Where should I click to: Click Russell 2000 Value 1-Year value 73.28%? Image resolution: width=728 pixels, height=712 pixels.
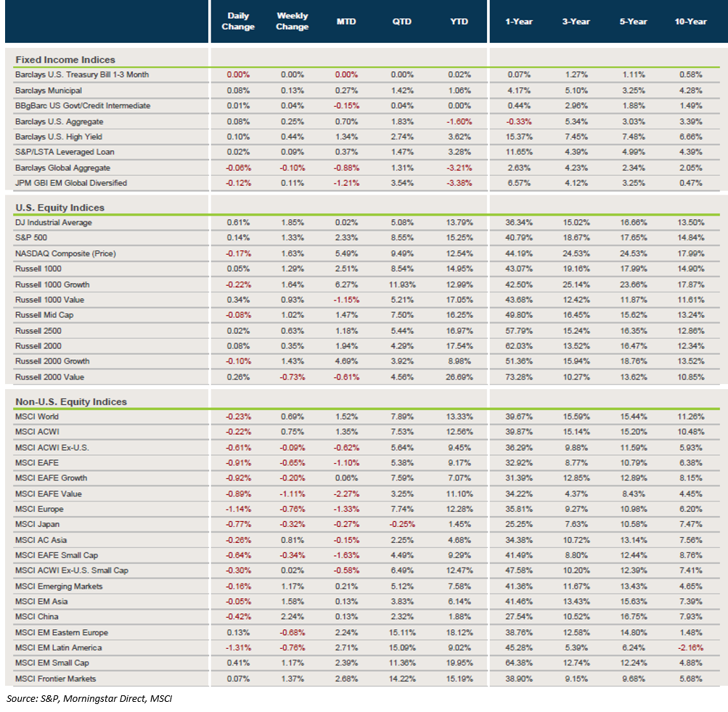click(519, 377)
